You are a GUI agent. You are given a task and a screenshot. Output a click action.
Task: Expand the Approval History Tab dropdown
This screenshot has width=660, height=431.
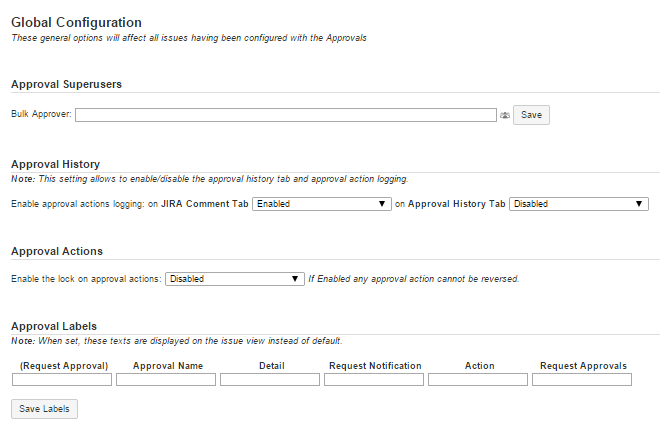pyautogui.click(x=579, y=204)
